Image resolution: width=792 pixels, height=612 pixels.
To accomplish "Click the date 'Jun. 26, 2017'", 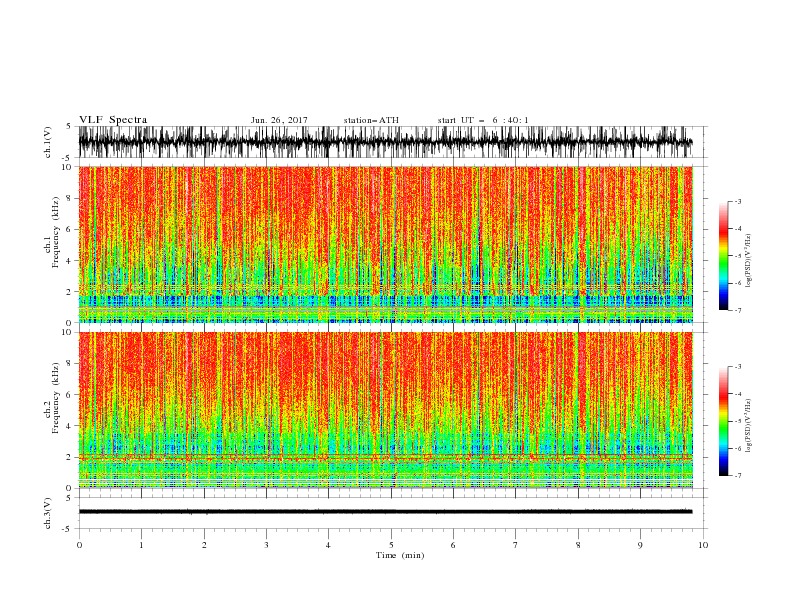I will pyautogui.click(x=279, y=120).
